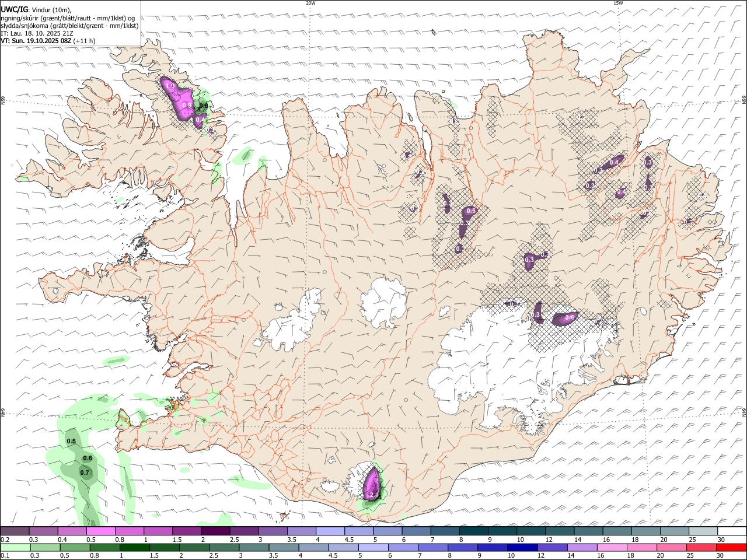Screen dimensions: 747x560
Task: Pick the palest green 0.1 swatch in bottom legend
Action: (15, 547)
